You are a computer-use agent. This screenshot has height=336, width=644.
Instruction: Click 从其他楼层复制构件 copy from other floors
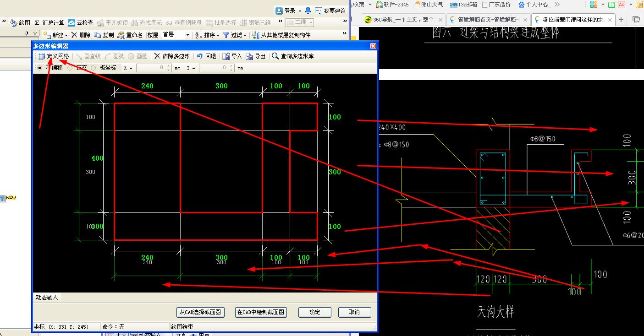281,35
